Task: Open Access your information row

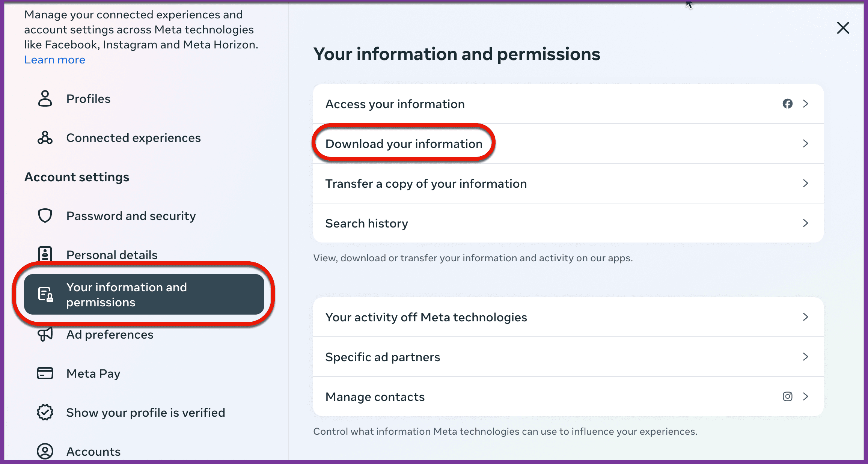Action: [x=395, y=104]
